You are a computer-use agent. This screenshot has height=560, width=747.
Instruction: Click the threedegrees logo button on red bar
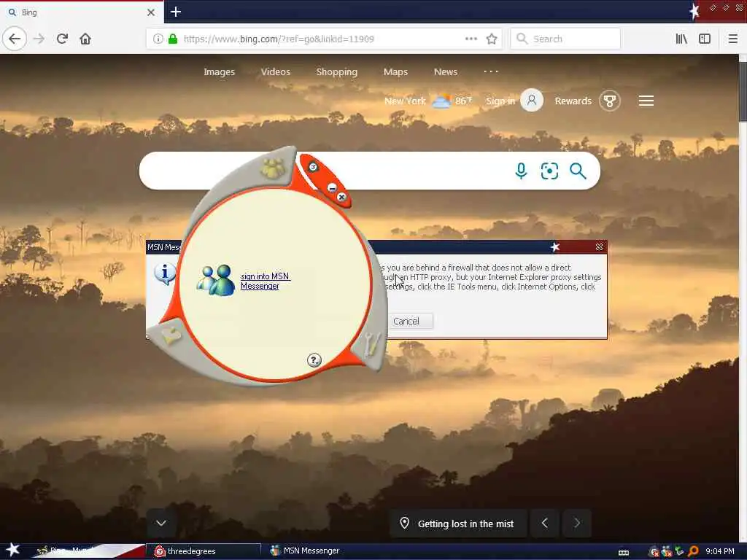[x=313, y=167]
